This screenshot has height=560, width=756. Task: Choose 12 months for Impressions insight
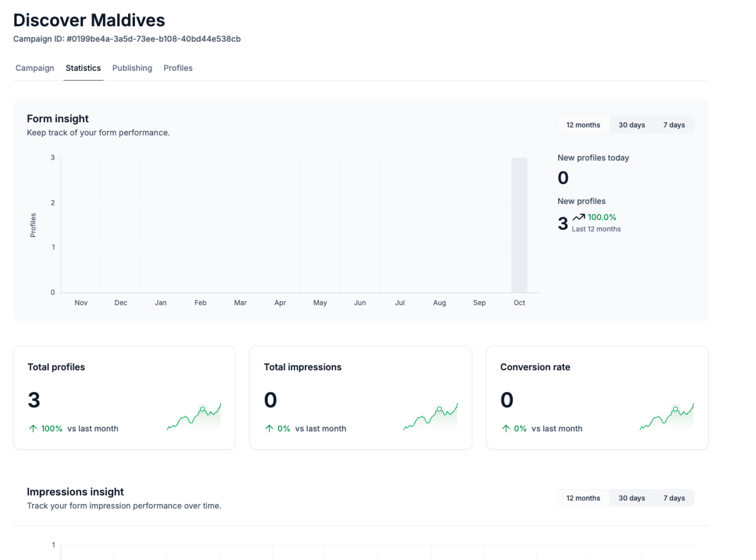point(583,498)
